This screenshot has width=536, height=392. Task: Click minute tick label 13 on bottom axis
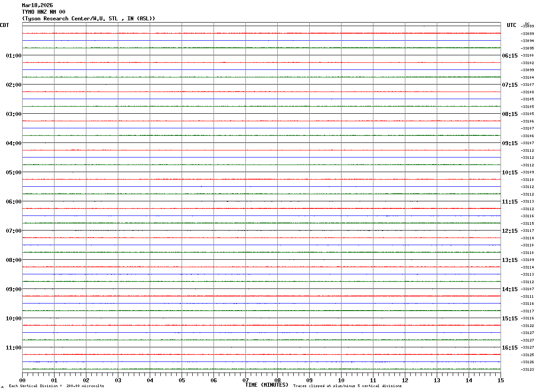click(437, 380)
